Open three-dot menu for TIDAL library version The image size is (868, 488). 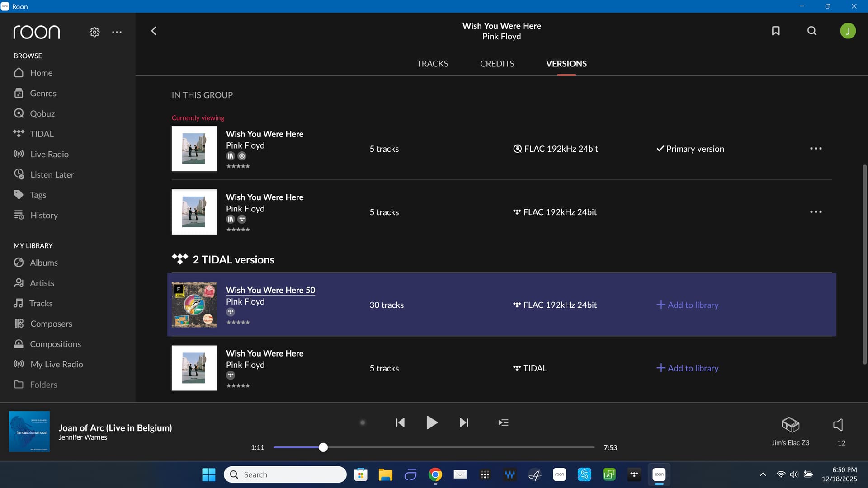[x=816, y=212]
